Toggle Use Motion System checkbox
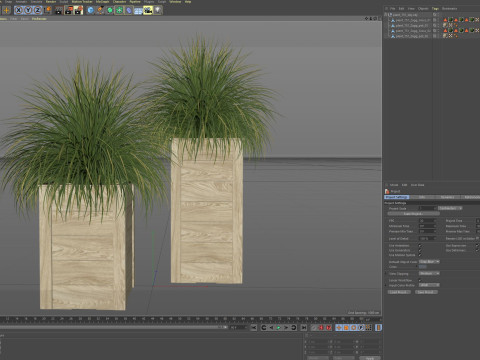 pyautogui.click(x=420, y=255)
